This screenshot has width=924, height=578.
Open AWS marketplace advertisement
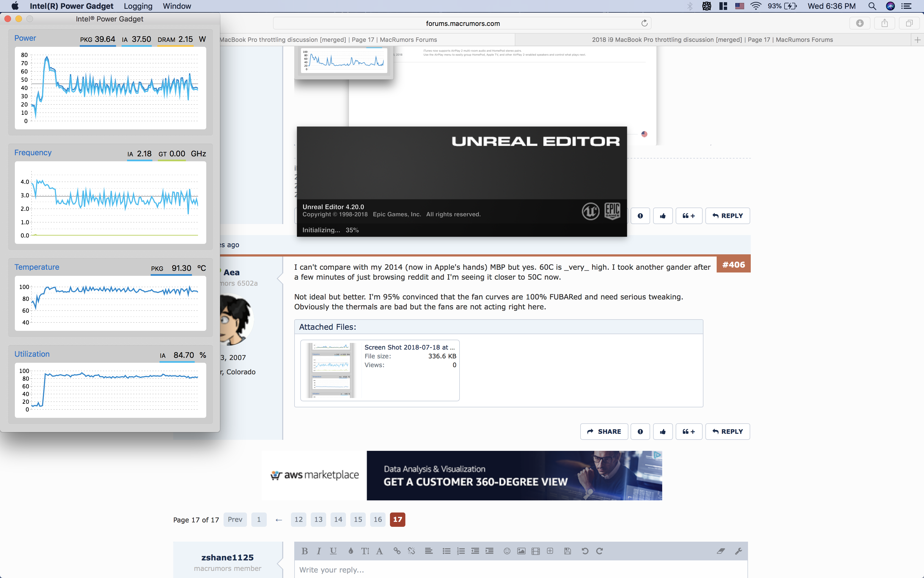[x=462, y=476]
